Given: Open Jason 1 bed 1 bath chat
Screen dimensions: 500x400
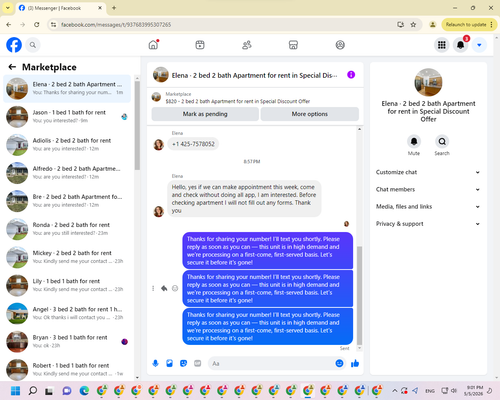Looking at the screenshot, I should [67, 117].
